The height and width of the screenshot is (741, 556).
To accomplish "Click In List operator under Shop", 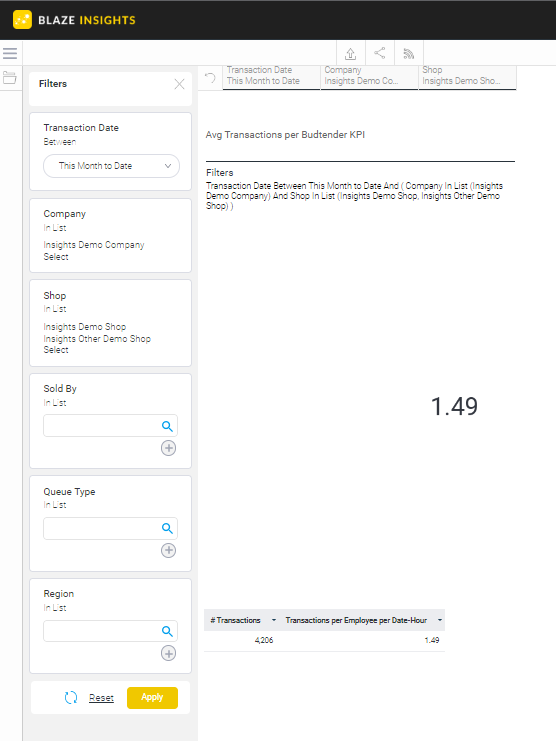I will pos(55,309).
